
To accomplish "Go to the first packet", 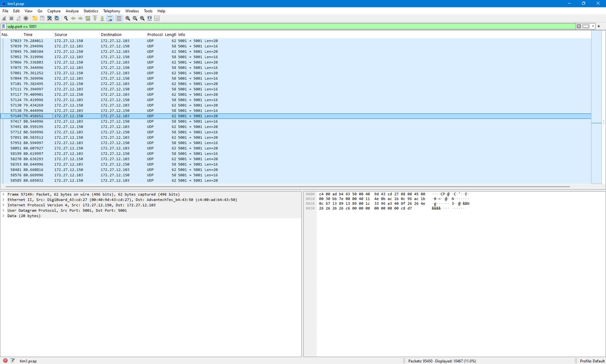I will pos(95,18).
